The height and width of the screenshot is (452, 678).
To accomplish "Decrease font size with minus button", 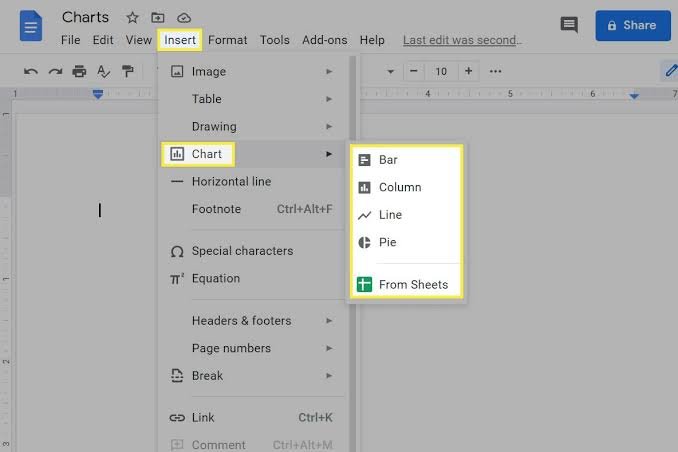I will coord(413,71).
